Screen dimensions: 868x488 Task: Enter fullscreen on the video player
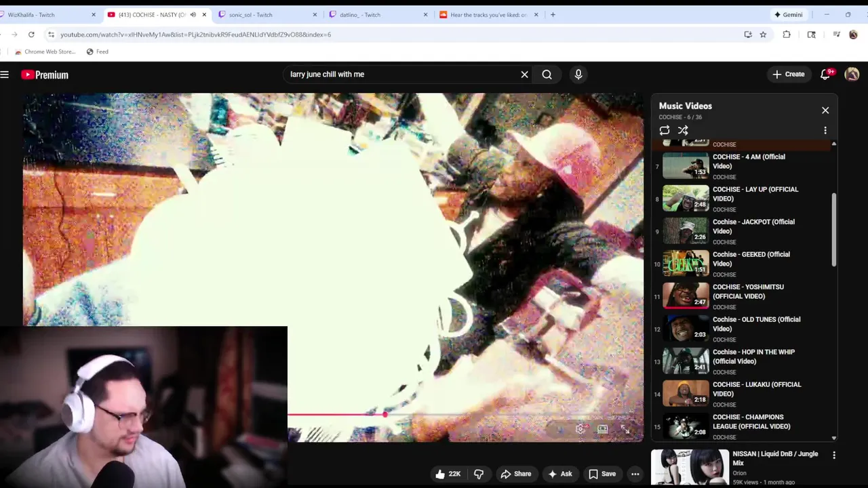pos(625,429)
